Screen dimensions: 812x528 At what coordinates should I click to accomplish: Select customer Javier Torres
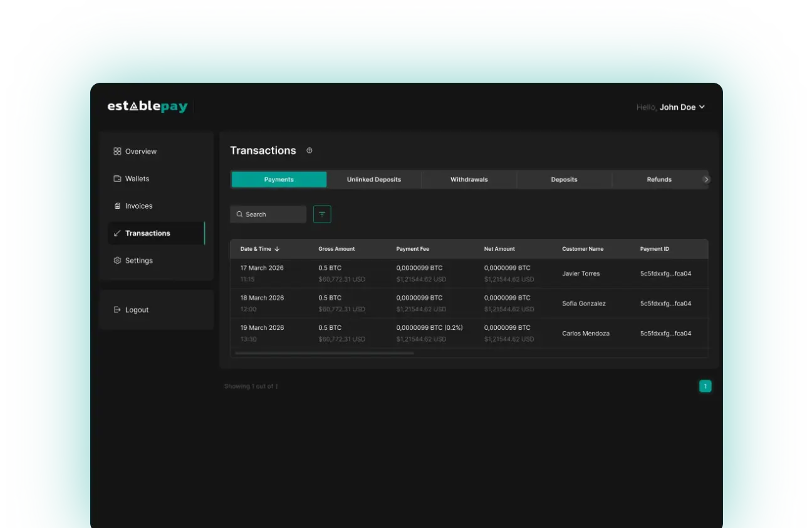pos(581,273)
